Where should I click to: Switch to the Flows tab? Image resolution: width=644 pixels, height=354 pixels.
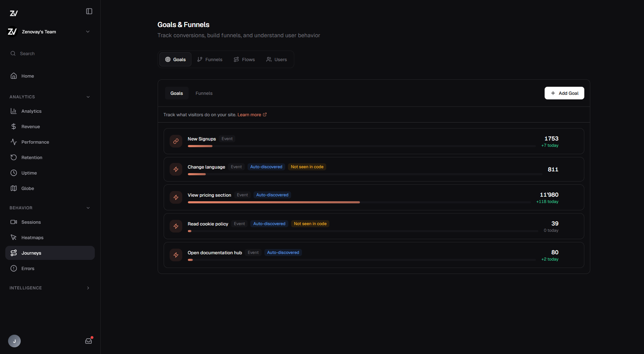click(x=244, y=59)
